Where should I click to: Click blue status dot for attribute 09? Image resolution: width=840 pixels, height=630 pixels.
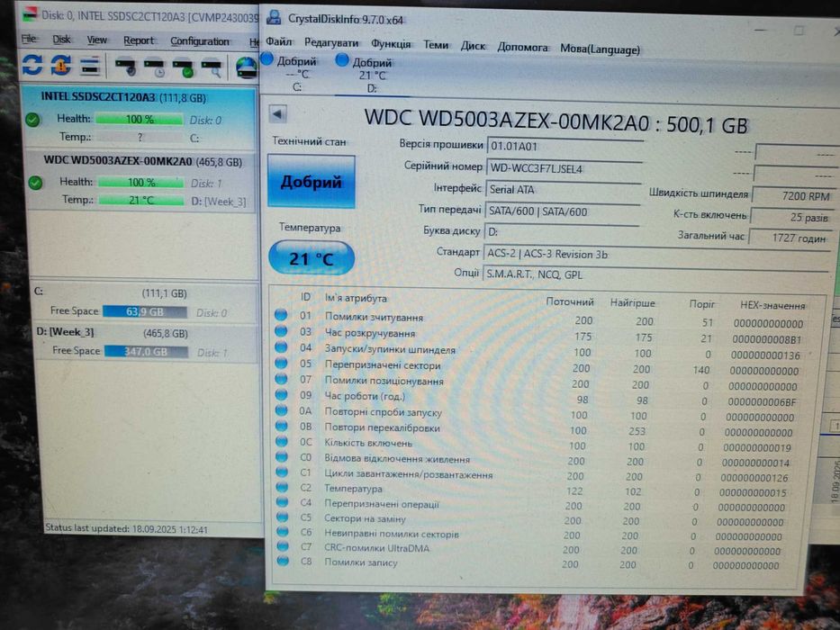(281, 394)
